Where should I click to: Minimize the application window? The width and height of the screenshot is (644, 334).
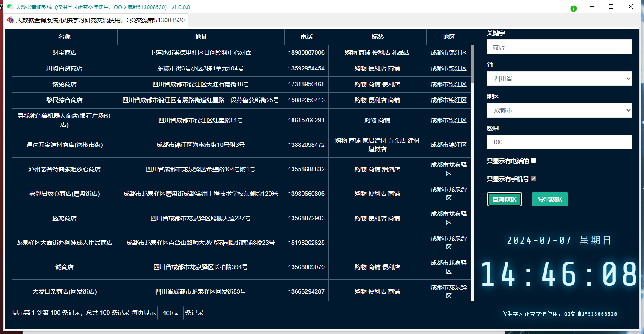(591, 7)
